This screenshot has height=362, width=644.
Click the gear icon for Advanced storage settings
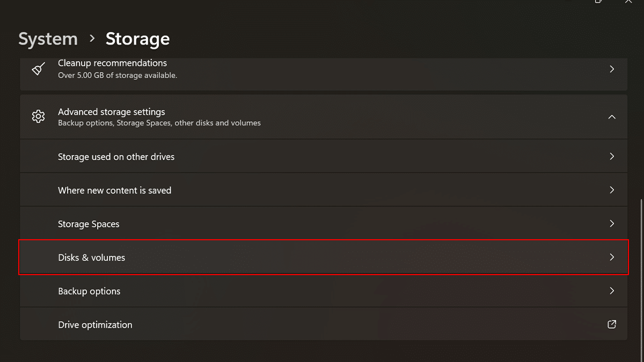click(38, 117)
